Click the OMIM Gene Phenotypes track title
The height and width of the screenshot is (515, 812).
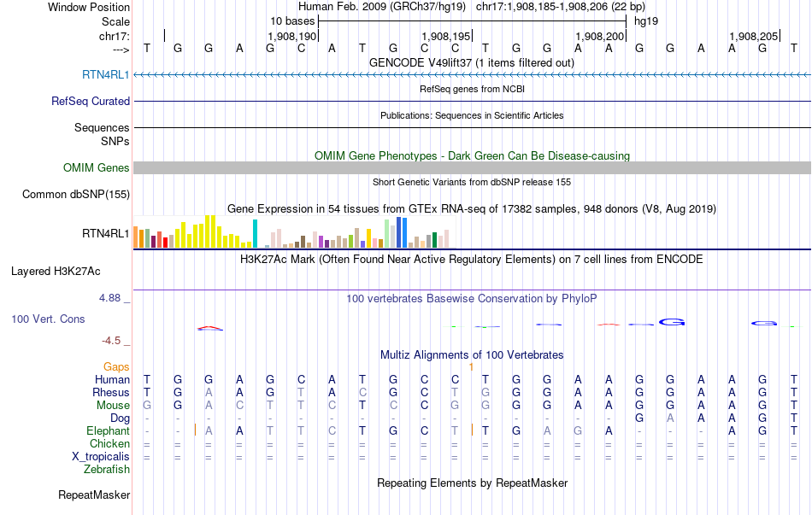472,155
